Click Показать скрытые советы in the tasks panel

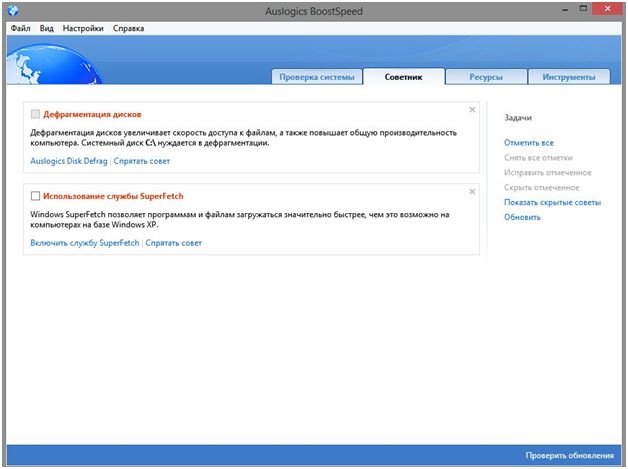(x=552, y=202)
